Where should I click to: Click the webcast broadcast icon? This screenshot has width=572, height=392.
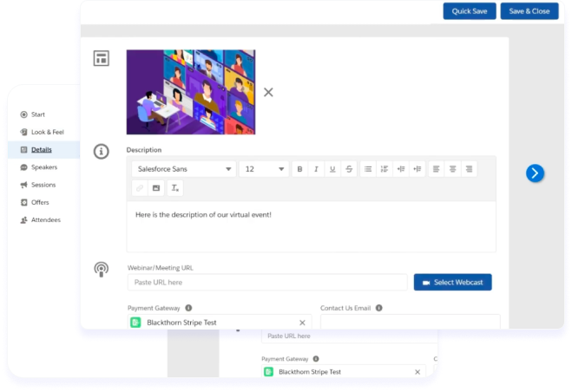101,270
